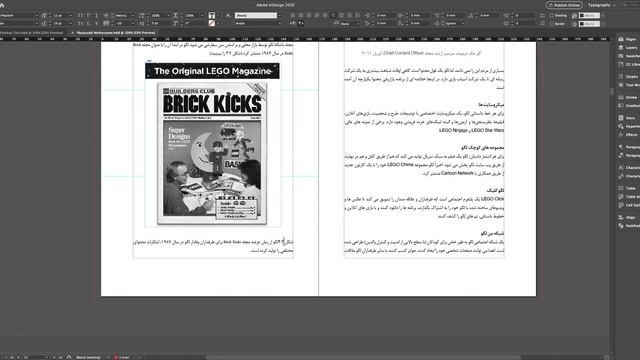Open the language dropdown below character style
Image resolution: width=640 pixels, height=360 pixels.
tap(279, 24)
